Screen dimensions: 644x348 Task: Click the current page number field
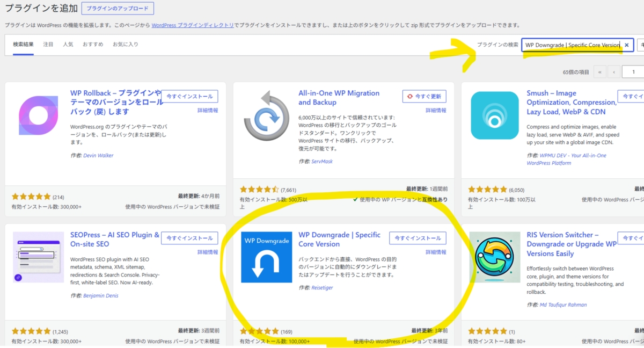tap(633, 72)
